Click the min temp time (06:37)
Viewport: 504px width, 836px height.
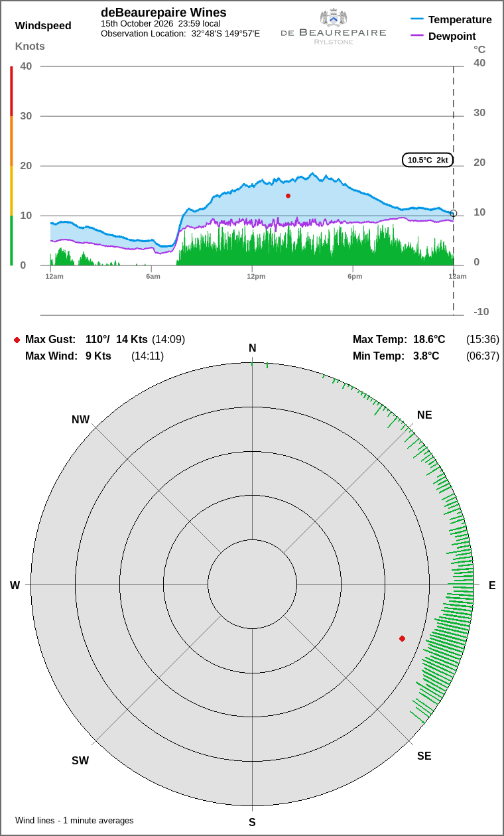tap(483, 356)
